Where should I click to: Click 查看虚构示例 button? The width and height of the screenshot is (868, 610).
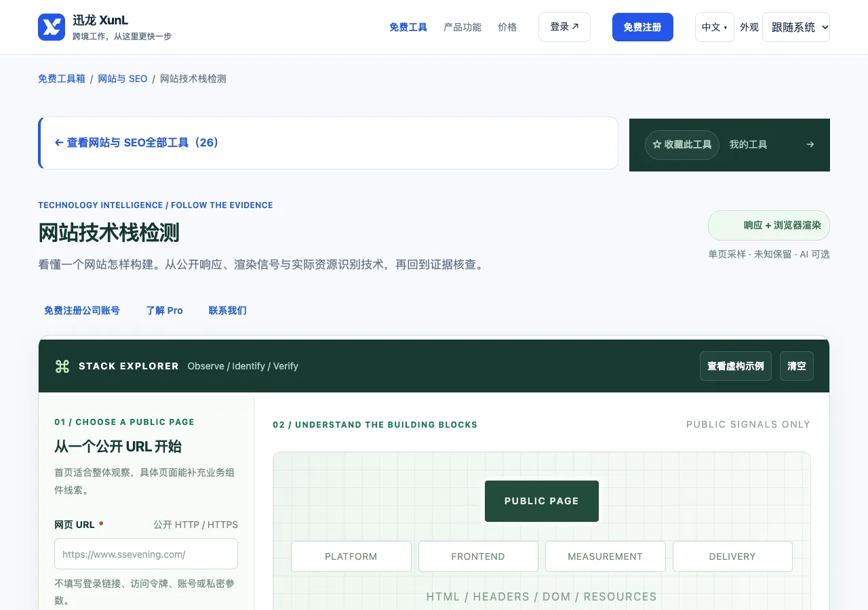[736, 366]
